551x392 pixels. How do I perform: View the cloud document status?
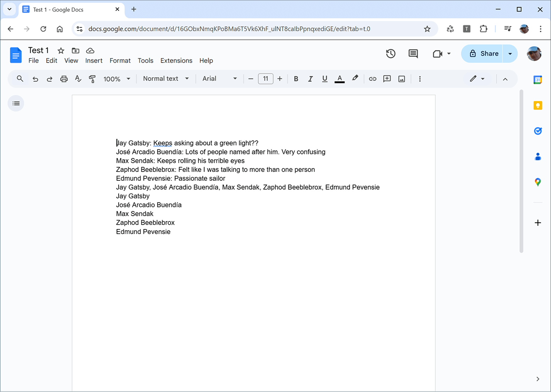click(90, 51)
